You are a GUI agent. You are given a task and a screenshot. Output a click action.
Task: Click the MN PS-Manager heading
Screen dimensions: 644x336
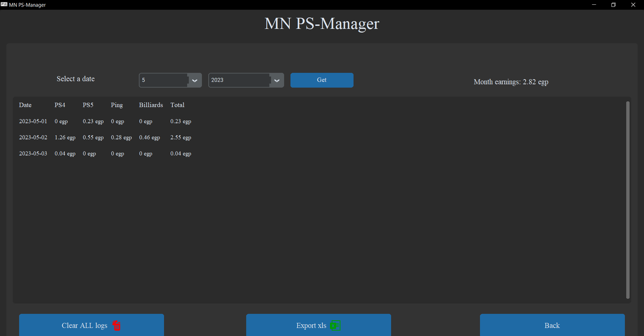(322, 24)
